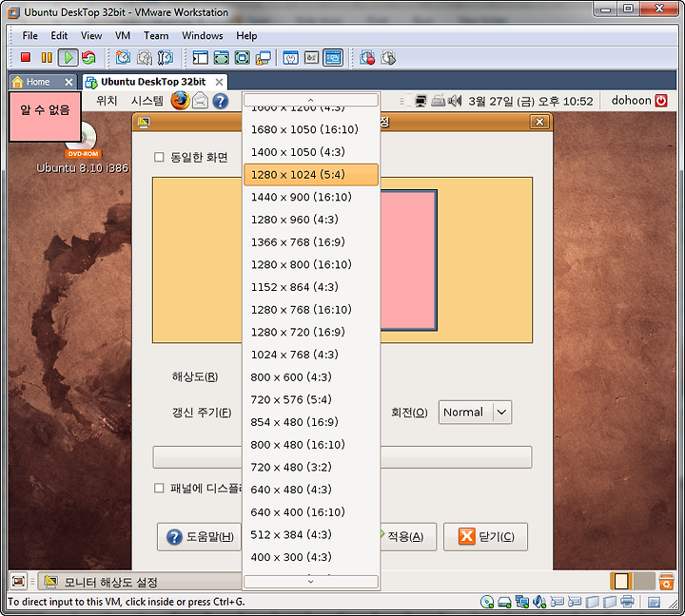Suspend the VM with the pause icon

pyautogui.click(x=47, y=58)
